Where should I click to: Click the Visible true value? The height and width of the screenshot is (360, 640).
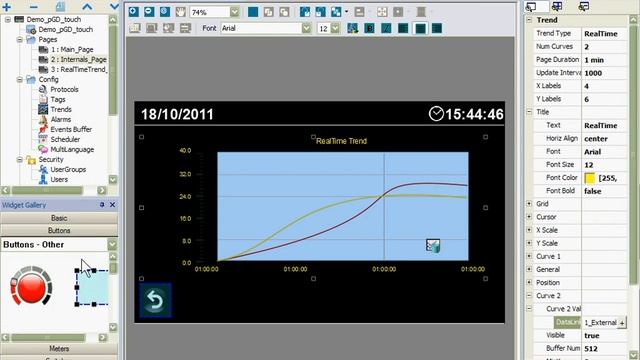(x=604, y=336)
